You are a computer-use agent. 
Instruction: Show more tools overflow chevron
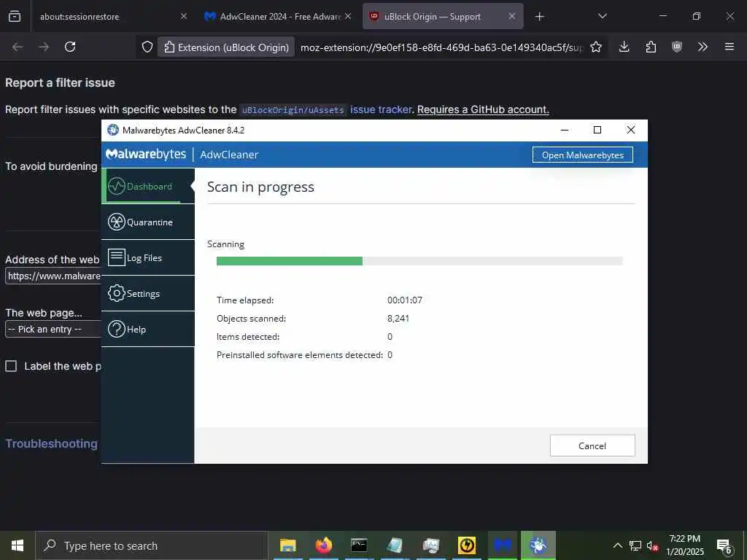click(x=703, y=47)
